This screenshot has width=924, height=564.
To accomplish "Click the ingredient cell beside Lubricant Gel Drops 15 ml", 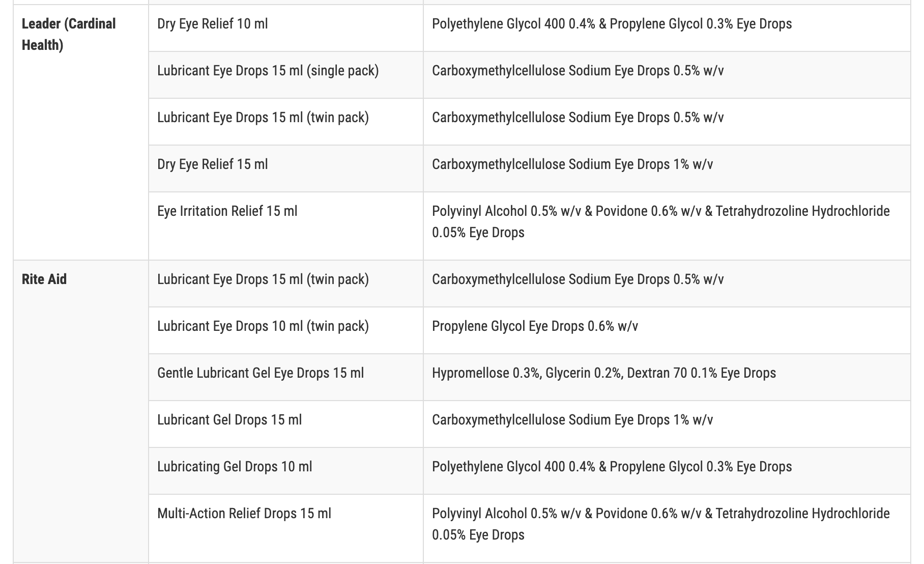I will point(572,420).
